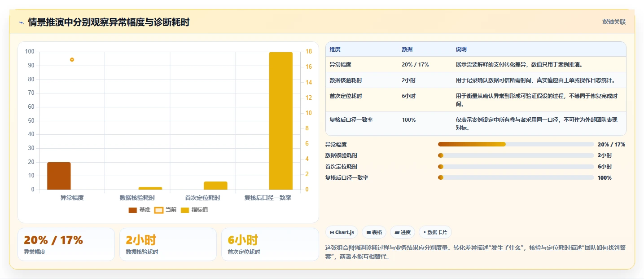This screenshot has width=644, height=279.
Task: Toggle the 指标值 legend entry
Action: (194, 210)
